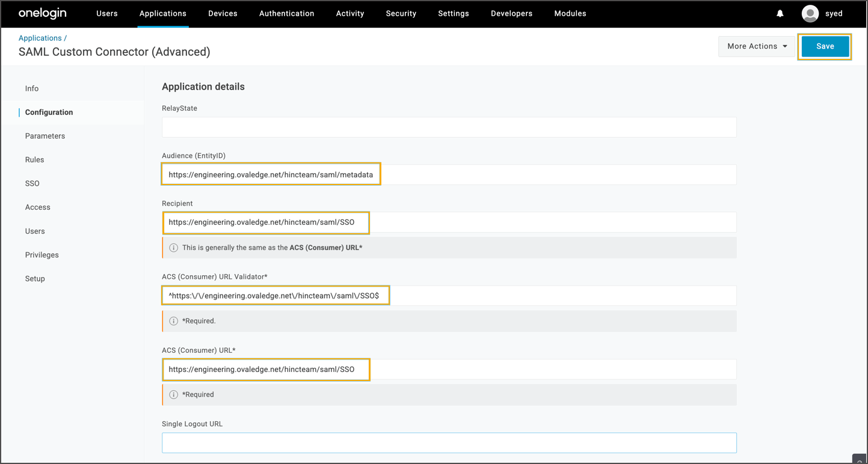The image size is (868, 464).
Task: Focus the RelayState input field
Action: pyautogui.click(x=449, y=127)
